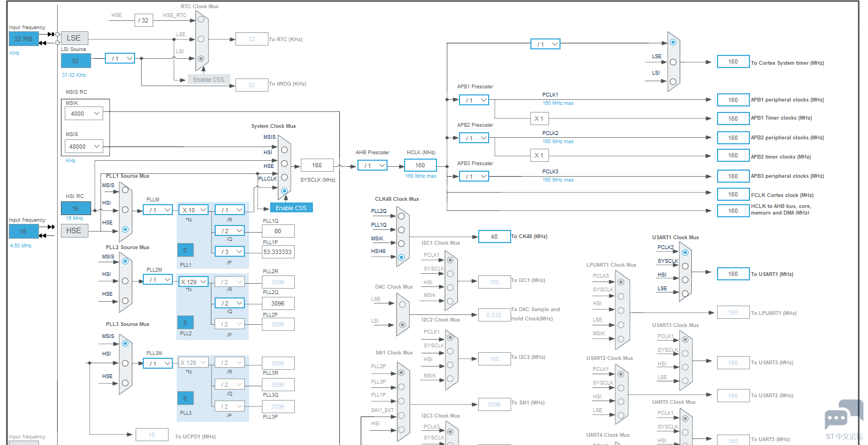This screenshot has height=445, width=868.
Task: Select LSE on USART1 Clock Mux
Action: tap(685, 294)
